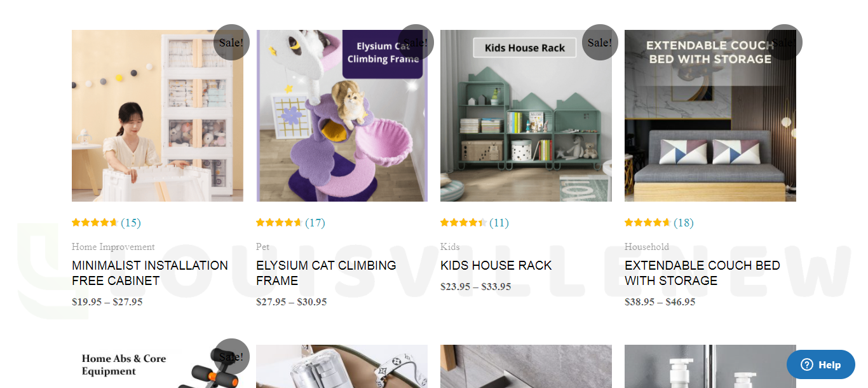Click the Sale badge on cabinet product
The height and width of the screenshot is (388, 868).
(x=231, y=43)
